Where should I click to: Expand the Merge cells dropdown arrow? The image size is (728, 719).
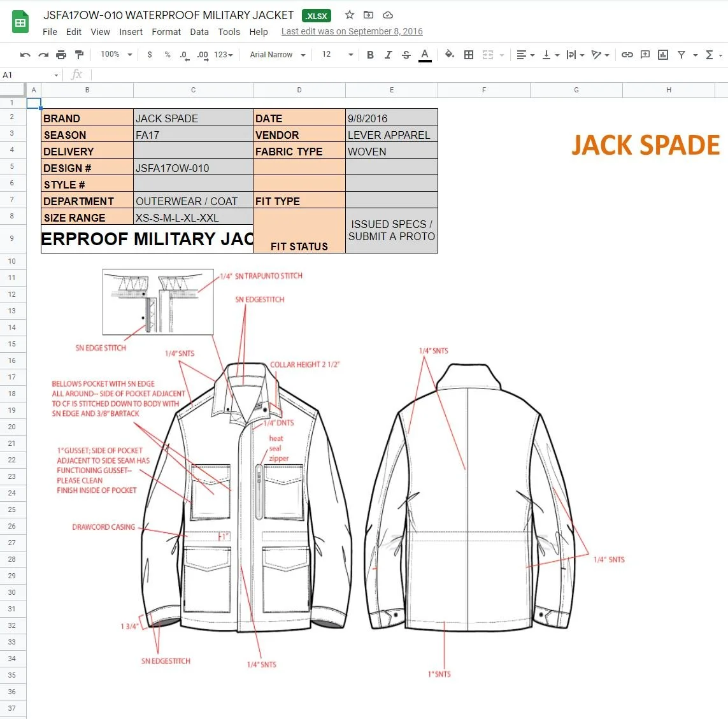tap(502, 55)
